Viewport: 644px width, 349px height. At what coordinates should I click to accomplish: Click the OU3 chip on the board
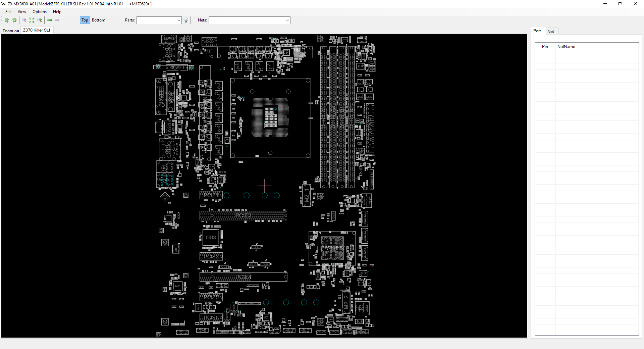211,238
